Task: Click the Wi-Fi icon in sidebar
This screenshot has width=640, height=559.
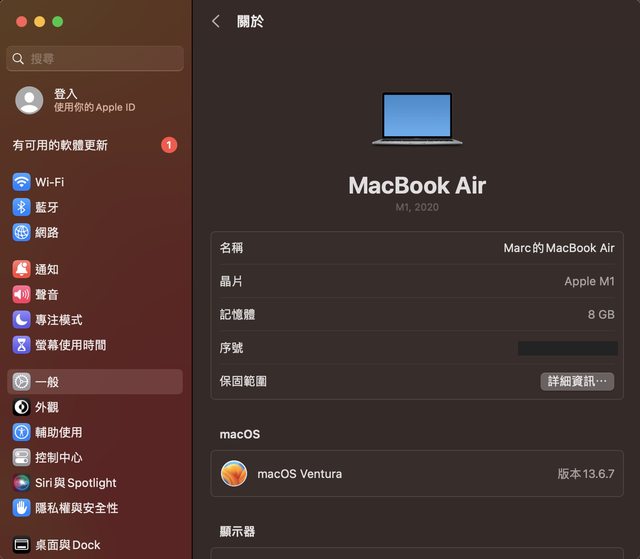Action: pos(21,182)
